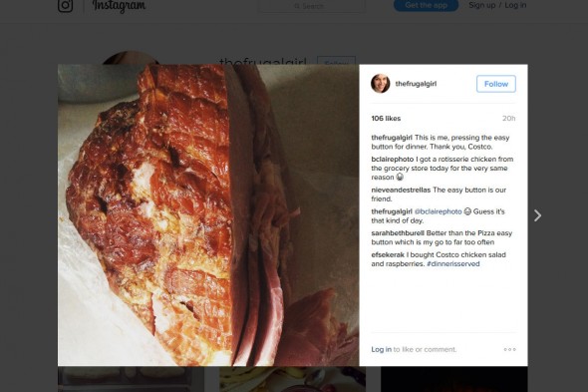Click the ham photo in the post
The height and width of the screenshot is (392, 588).
pos(208,215)
